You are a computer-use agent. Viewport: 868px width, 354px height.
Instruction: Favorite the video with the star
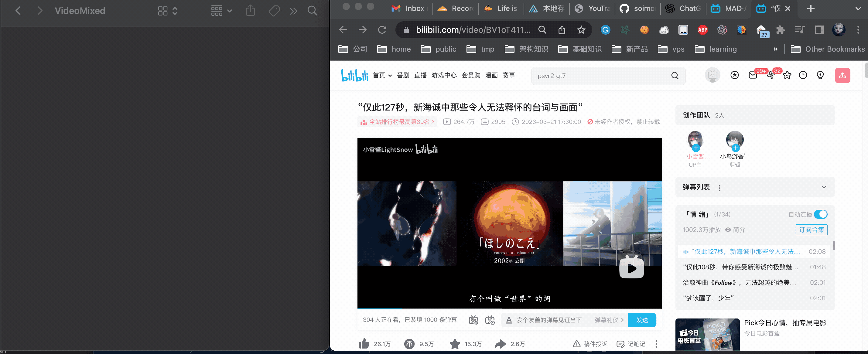(455, 344)
